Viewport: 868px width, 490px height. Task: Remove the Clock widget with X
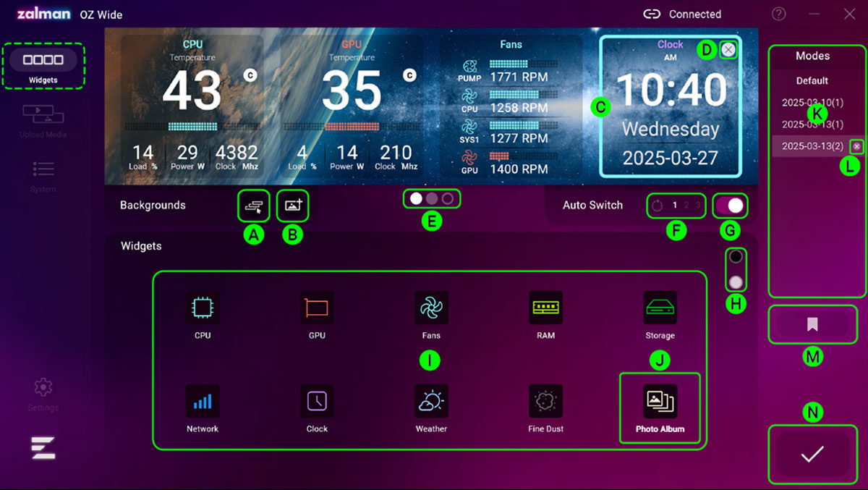click(x=728, y=49)
